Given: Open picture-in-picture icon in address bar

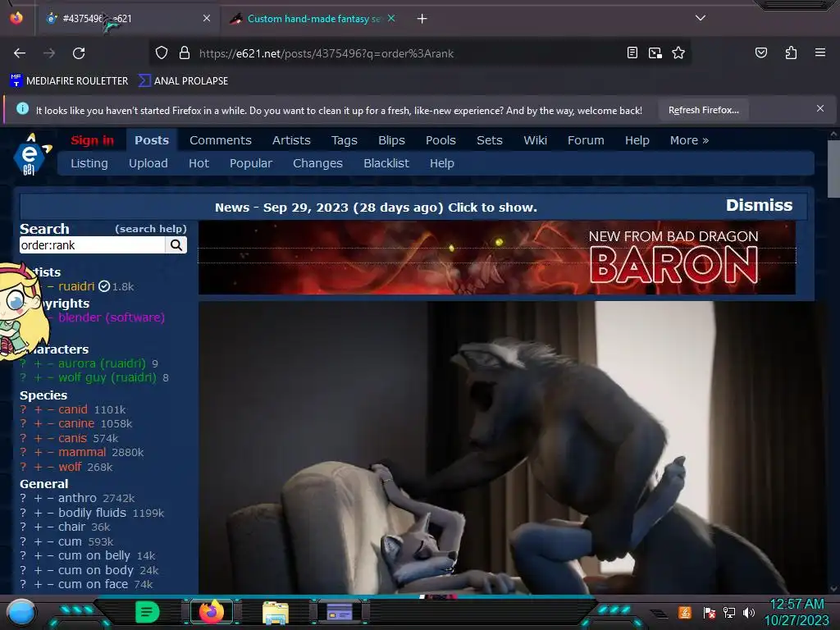Looking at the screenshot, I should click(x=655, y=52).
